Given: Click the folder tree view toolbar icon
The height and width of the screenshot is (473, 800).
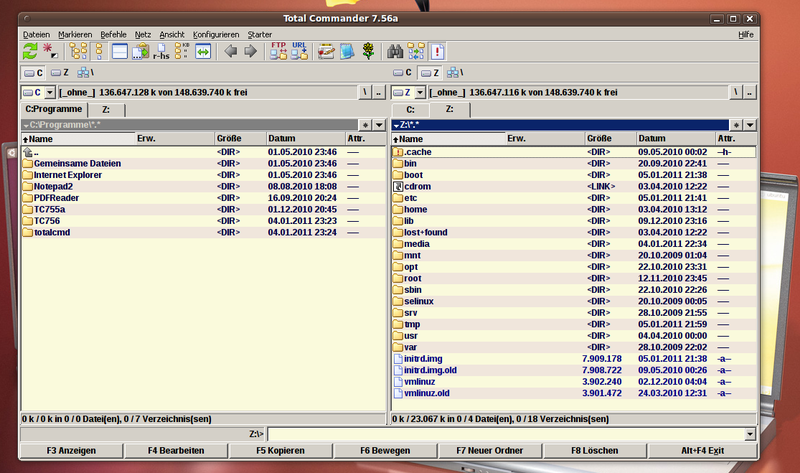Looking at the screenshot, I should point(79,51).
